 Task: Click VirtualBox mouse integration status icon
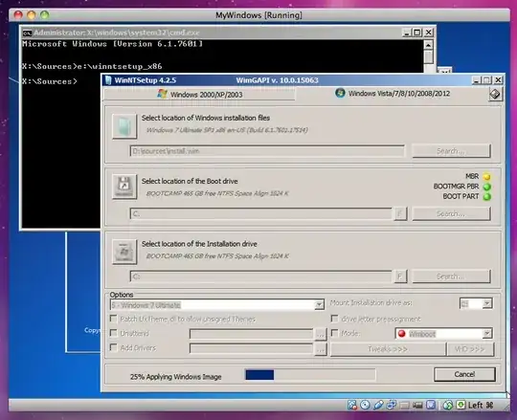coord(447,405)
